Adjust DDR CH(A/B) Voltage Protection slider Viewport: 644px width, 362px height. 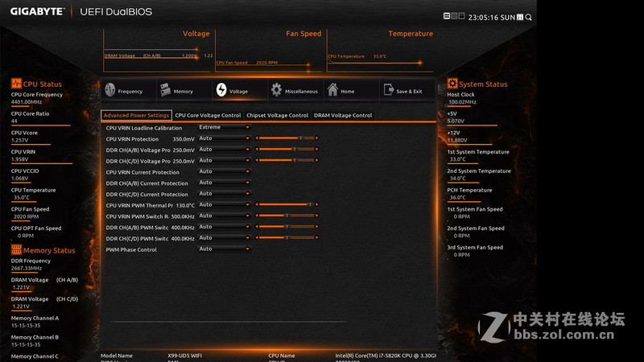click(x=287, y=150)
